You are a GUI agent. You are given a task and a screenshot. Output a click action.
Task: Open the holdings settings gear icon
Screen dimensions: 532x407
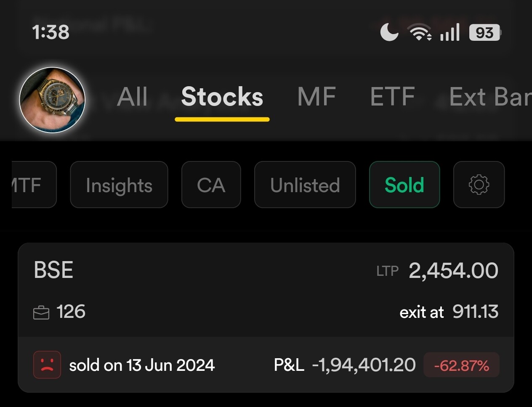[479, 185]
